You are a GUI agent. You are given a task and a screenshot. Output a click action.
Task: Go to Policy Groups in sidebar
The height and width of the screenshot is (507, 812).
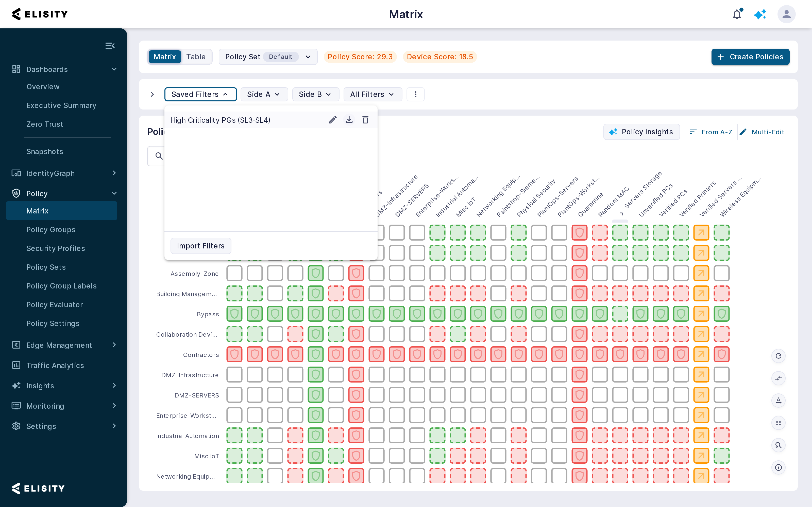51,230
